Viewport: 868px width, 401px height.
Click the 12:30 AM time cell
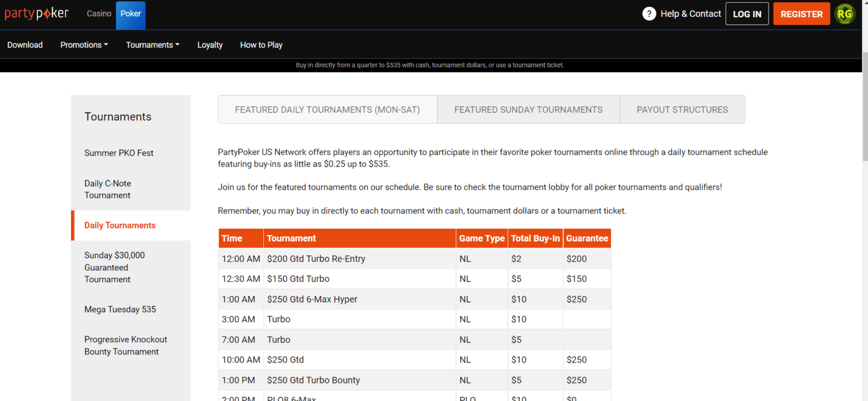[x=241, y=279]
